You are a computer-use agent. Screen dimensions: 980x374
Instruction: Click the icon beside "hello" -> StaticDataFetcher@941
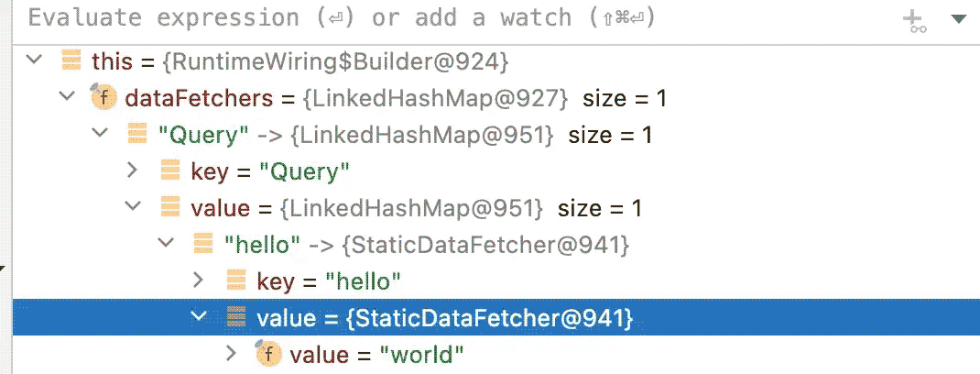coord(202,244)
